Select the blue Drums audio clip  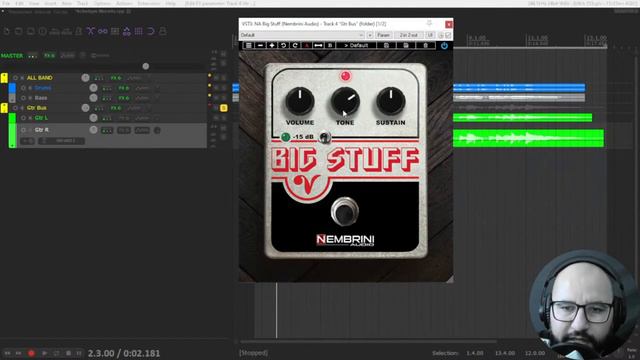click(x=519, y=88)
